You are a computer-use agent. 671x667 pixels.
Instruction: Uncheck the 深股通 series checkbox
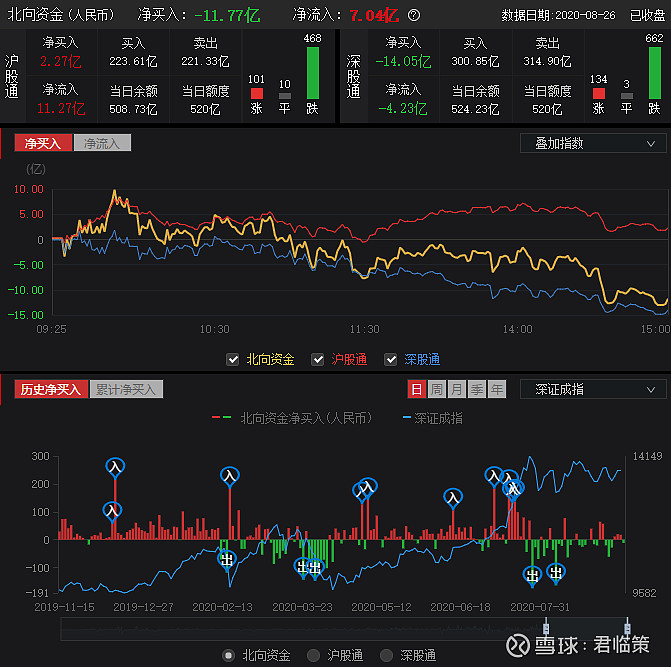pyautogui.click(x=391, y=359)
